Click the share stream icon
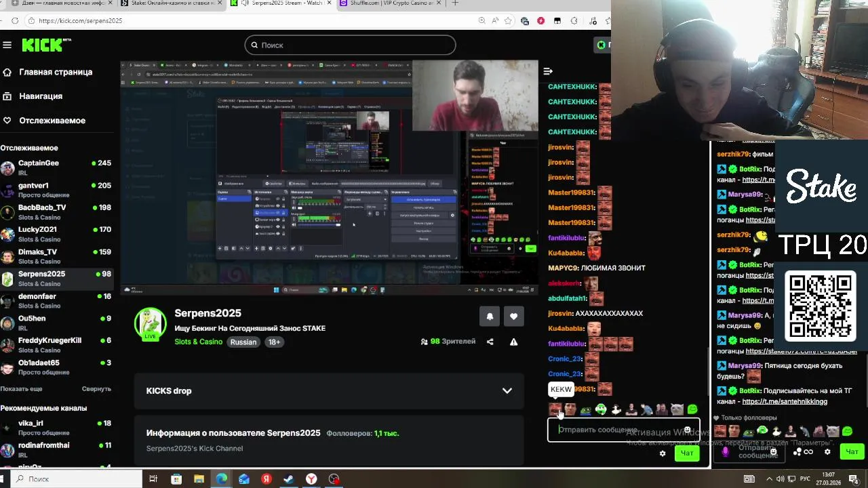This screenshot has height=488, width=868. point(490,342)
